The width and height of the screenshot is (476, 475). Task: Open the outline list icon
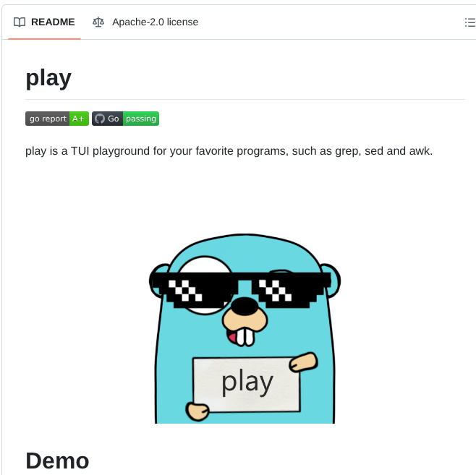(470, 22)
